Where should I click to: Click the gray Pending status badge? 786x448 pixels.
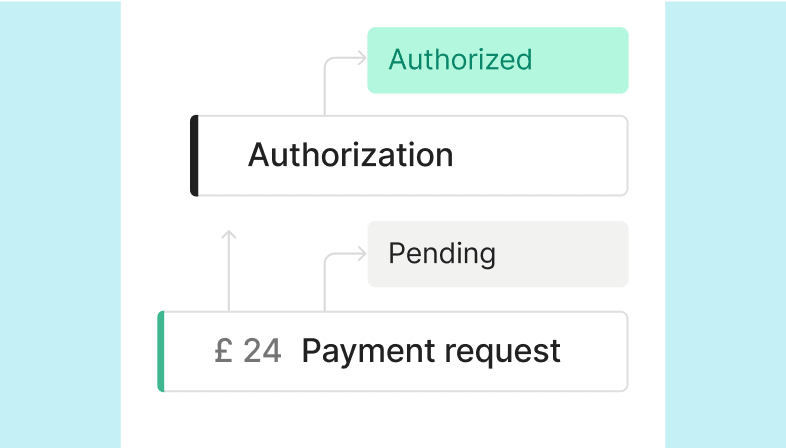click(x=498, y=254)
